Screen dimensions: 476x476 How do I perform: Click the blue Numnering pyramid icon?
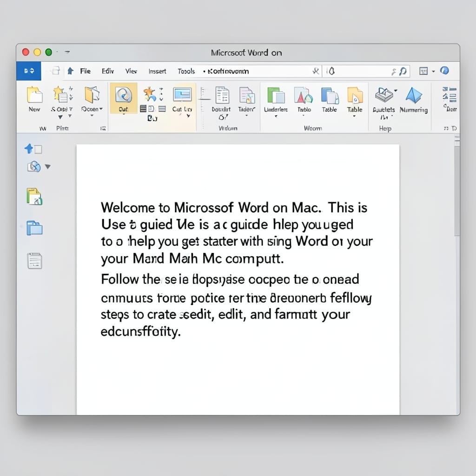pyautogui.click(x=414, y=95)
